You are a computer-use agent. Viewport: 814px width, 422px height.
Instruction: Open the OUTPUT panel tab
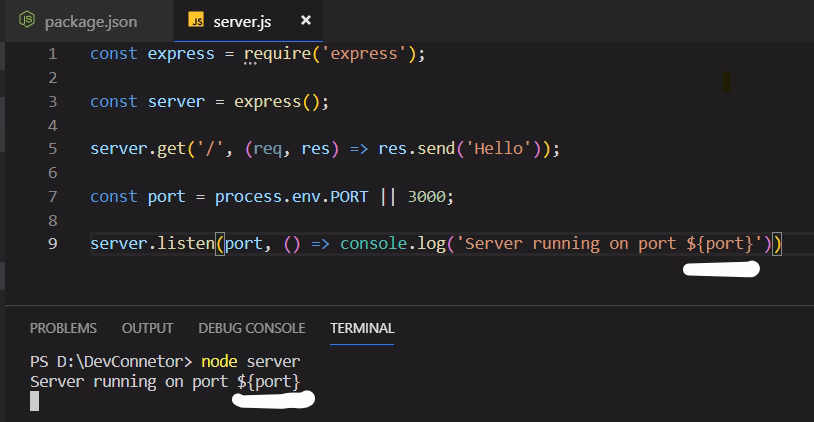pyautogui.click(x=147, y=329)
